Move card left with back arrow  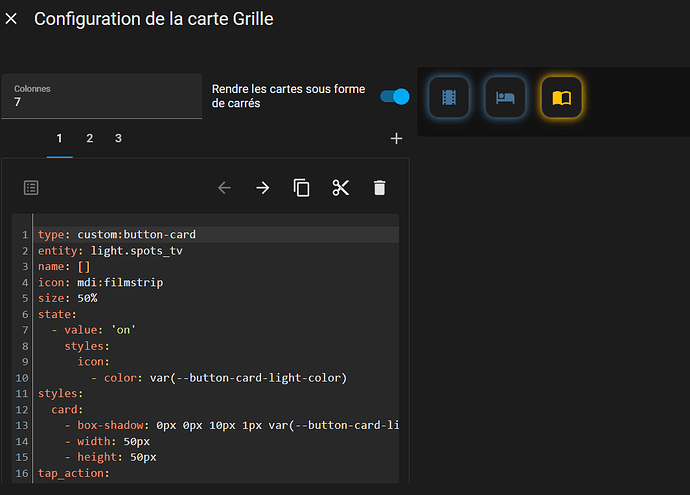click(x=224, y=188)
